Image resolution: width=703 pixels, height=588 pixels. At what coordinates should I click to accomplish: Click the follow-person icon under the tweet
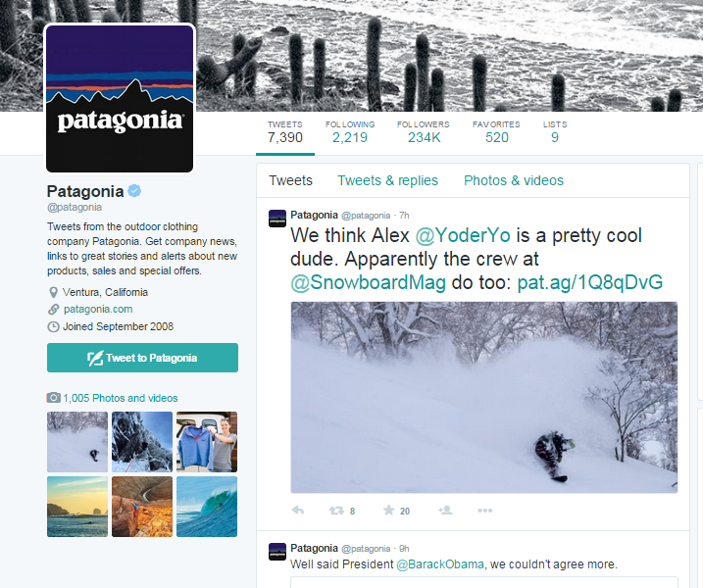(445, 510)
